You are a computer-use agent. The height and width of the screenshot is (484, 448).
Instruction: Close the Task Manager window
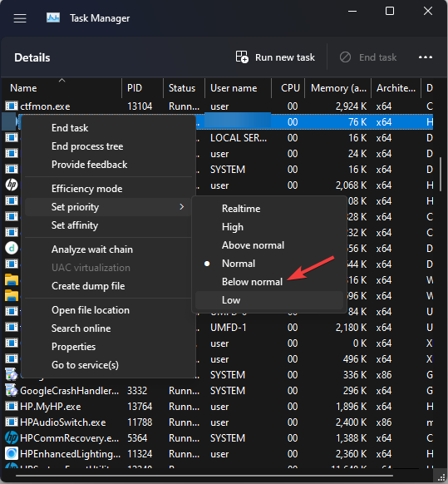point(428,11)
